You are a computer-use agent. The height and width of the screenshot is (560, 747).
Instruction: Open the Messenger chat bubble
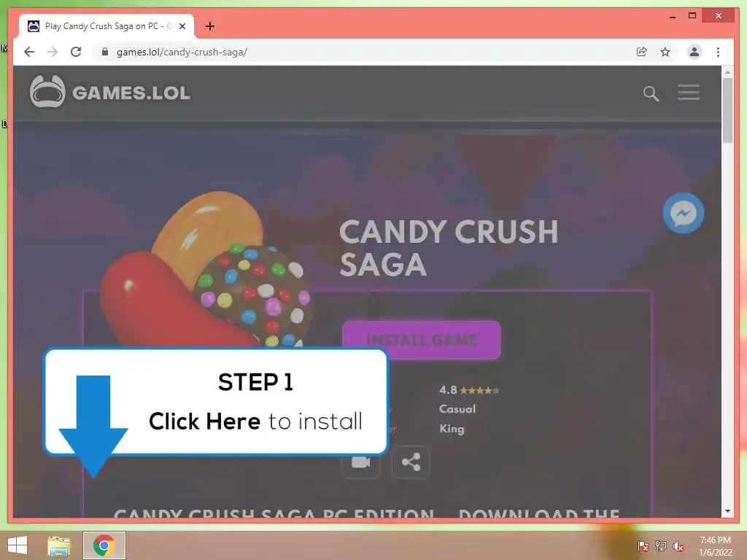[x=683, y=213]
